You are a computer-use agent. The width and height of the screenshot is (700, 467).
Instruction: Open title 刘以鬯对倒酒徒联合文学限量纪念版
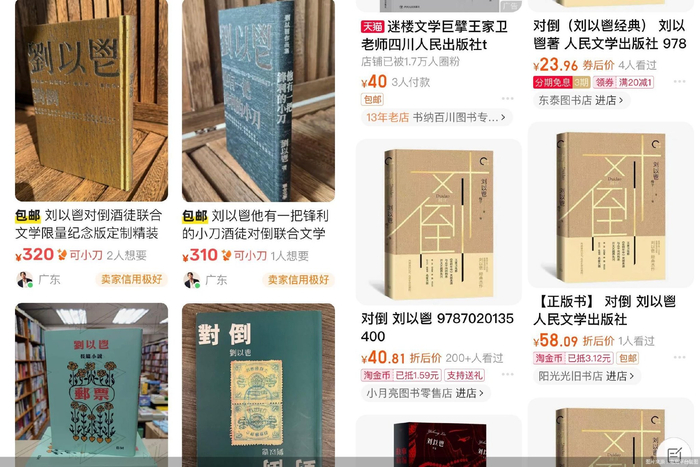pyautogui.click(x=88, y=225)
